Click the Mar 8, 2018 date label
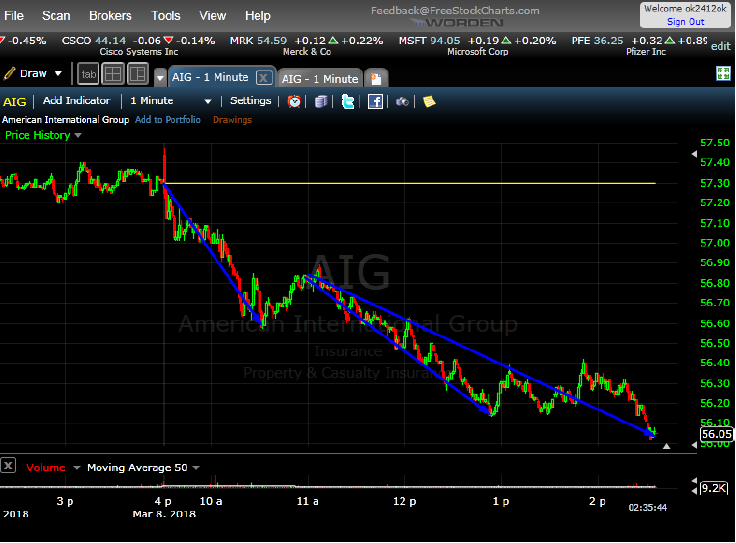Image resolution: width=736 pixels, height=543 pixels. pos(164,514)
